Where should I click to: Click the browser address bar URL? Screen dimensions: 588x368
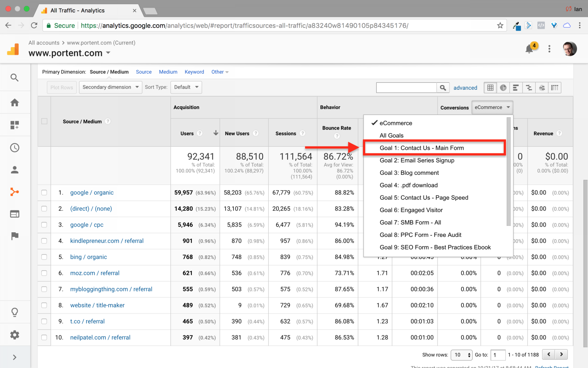pyautogui.click(x=245, y=25)
